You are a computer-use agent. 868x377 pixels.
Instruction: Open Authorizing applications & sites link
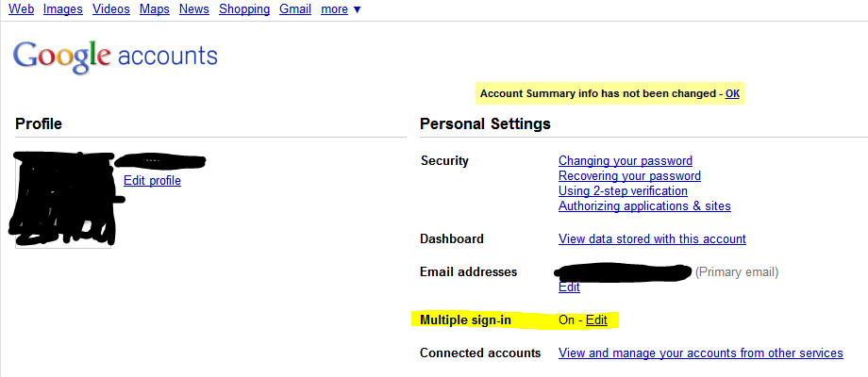click(x=644, y=206)
